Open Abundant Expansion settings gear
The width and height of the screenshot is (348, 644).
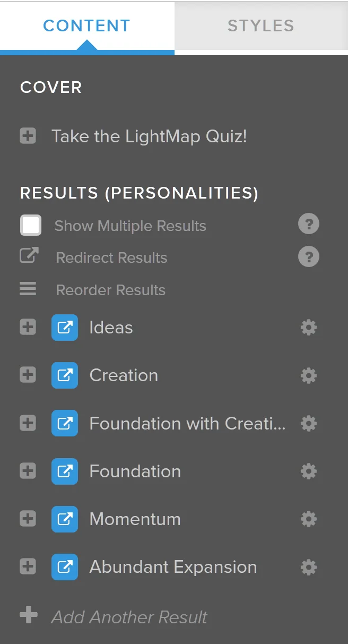coord(309,567)
